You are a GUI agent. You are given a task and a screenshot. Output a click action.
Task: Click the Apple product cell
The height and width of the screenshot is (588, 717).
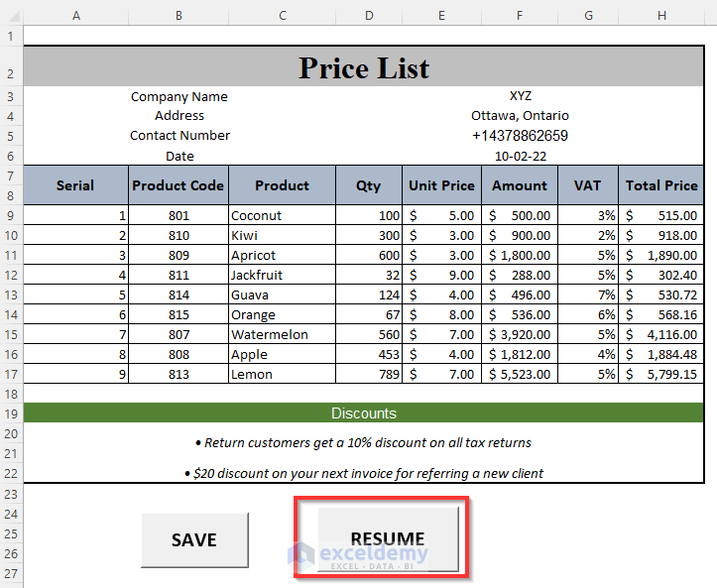[x=282, y=354]
